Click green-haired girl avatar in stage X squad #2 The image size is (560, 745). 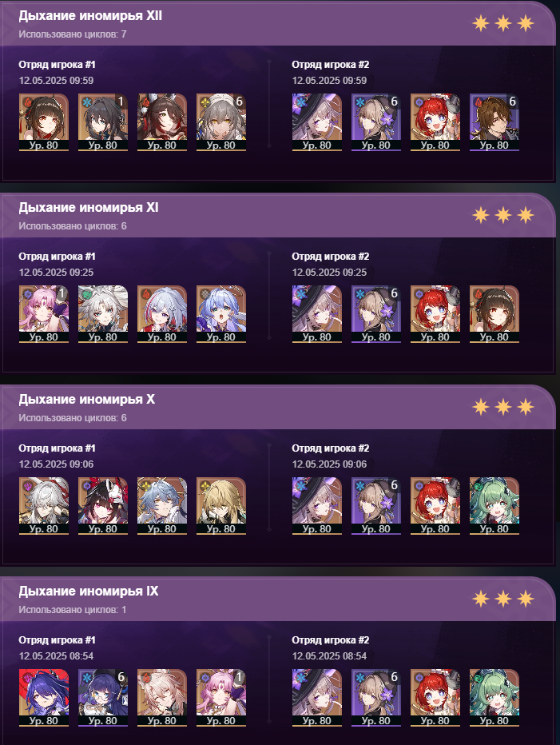pos(494,506)
